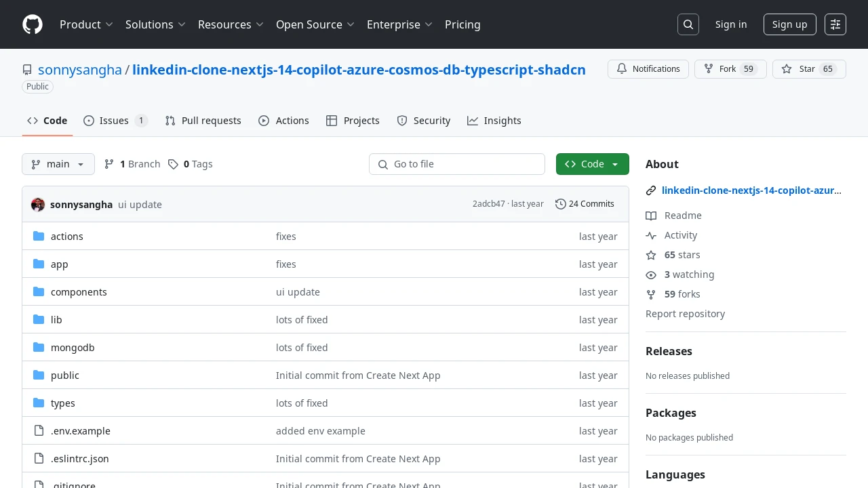Switch to the Actions tab
This screenshot has height=488, width=868.
coord(283,121)
